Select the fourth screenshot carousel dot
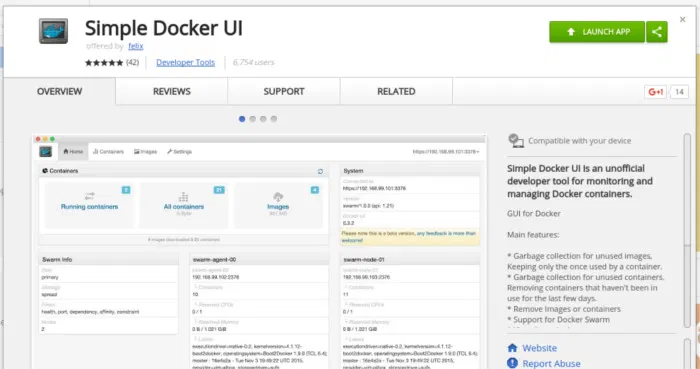Image resolution: width=700 pixels, height=369 pixels. pyautogui.click(x=274, y=119)
